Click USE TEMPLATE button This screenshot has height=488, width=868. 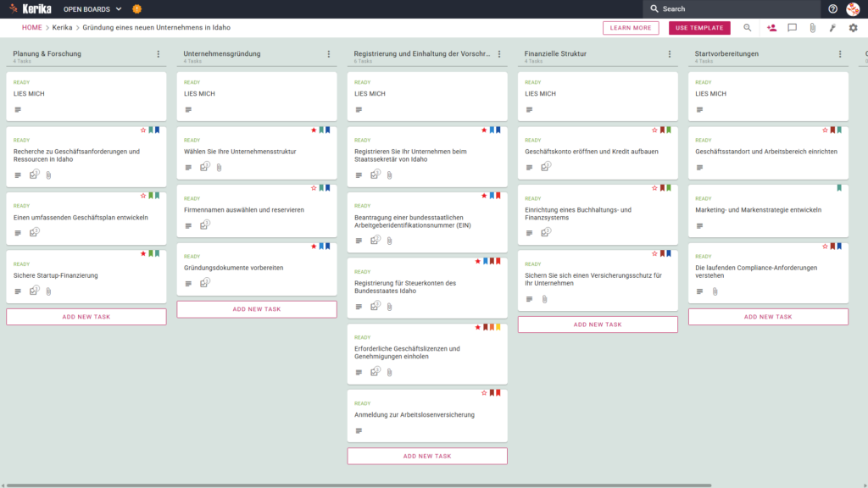click(x=699, y=28)
